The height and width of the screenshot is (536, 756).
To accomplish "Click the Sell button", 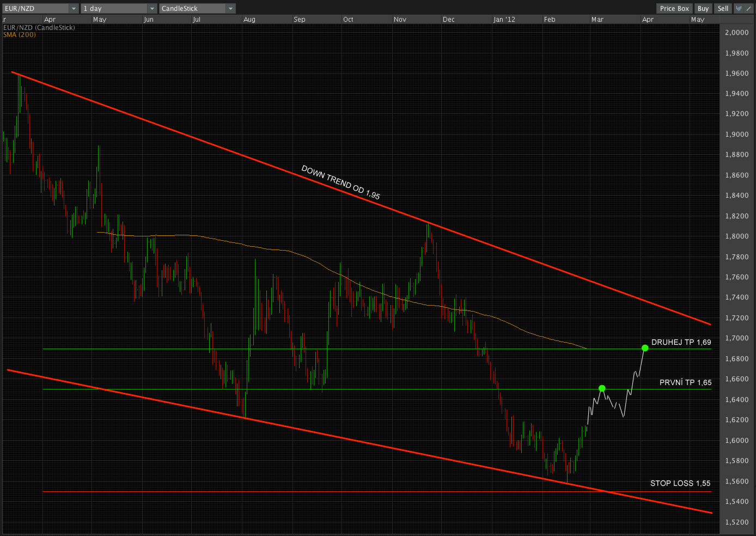I will tap(723, 8).
